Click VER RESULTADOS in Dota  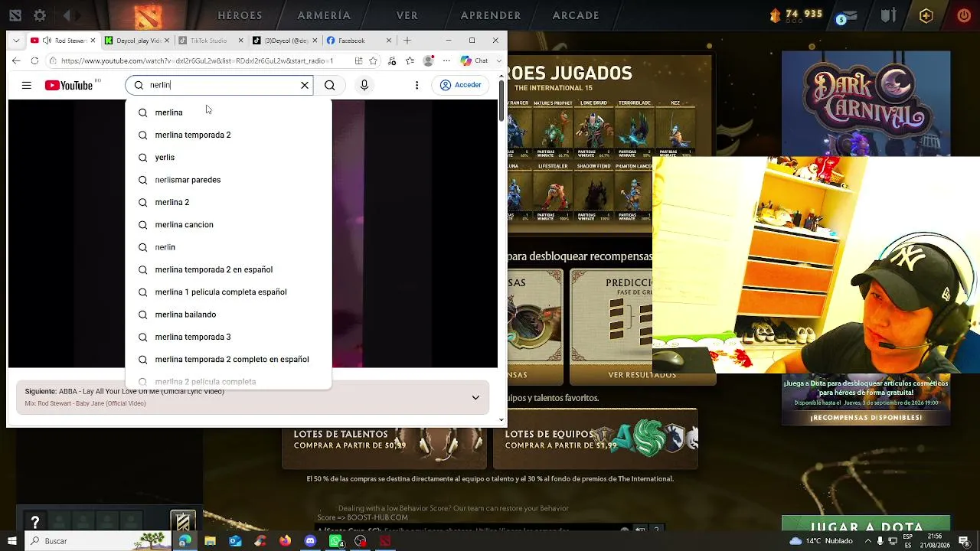click(642, 375)
